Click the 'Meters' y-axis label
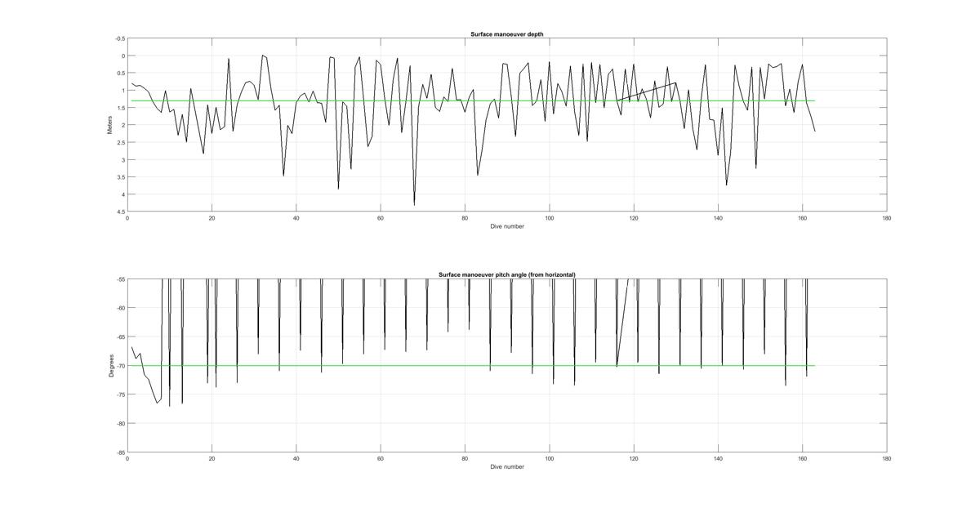This screenshot has height=508, width=980. 110,125
